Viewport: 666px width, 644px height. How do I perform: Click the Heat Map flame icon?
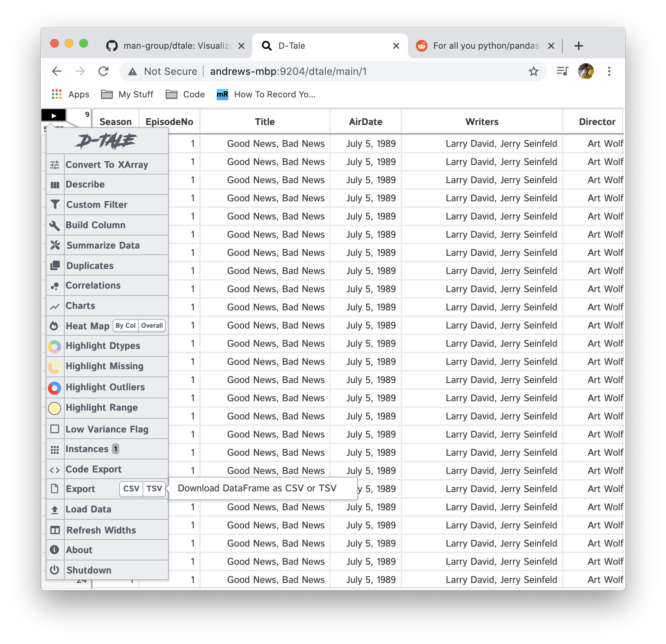(54, 326)
